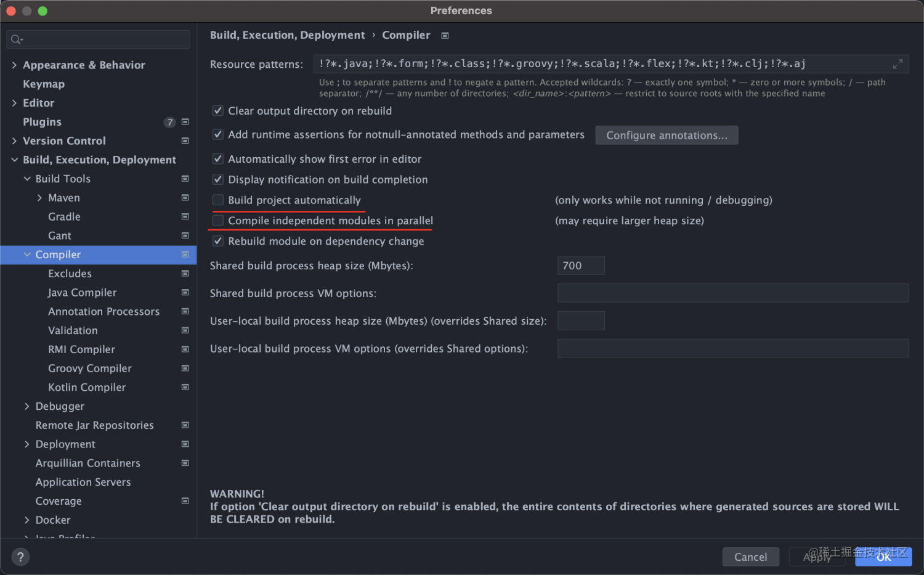Select Annotation Processors in sidebar
The width and height of the screenshot is (924, 575).
click(x=103, y=312)
